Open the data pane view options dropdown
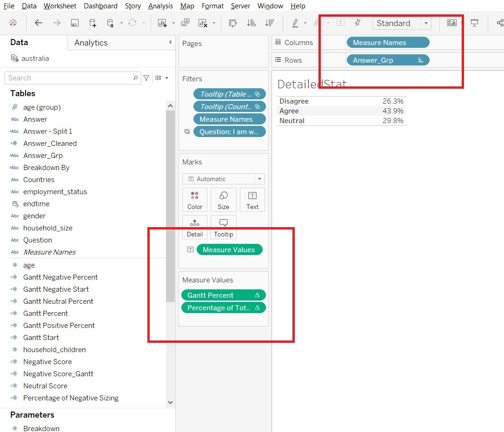This screenshot has width=504, height=432. pyautogui.click(x=161, y=78)
